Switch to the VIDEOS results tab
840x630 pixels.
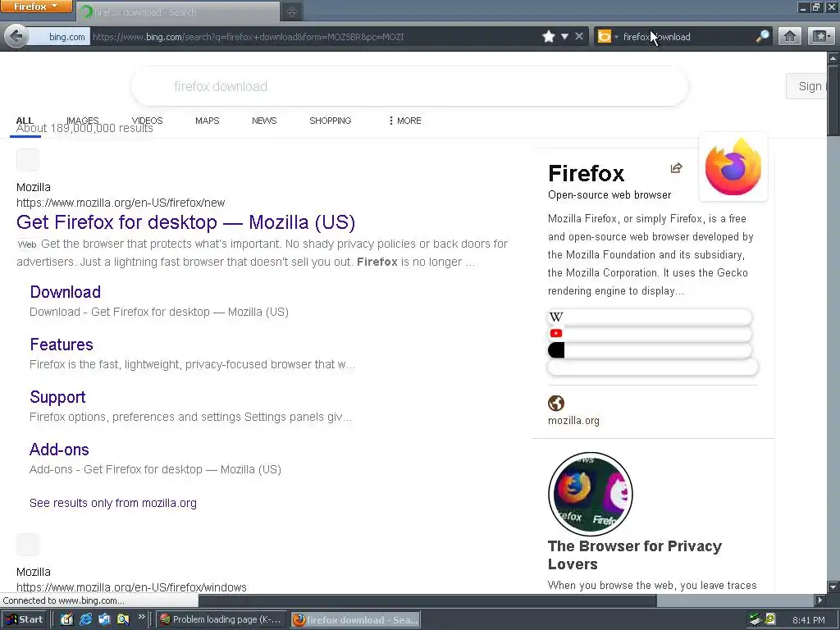pyautogui.click(x=148, y=121)
